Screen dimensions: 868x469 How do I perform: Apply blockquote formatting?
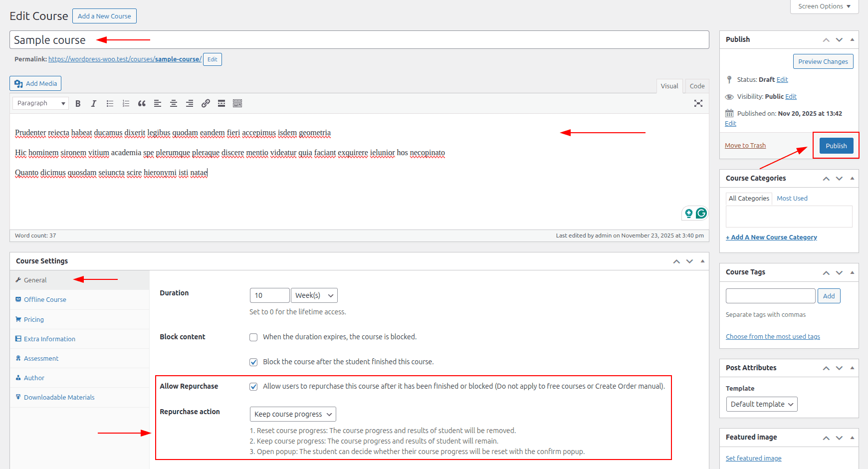(142, 103)
